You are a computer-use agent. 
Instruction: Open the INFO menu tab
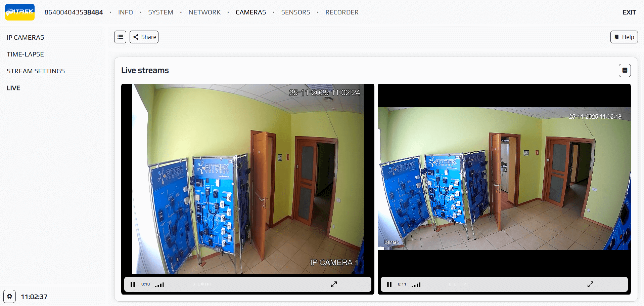tap(125, 12)
